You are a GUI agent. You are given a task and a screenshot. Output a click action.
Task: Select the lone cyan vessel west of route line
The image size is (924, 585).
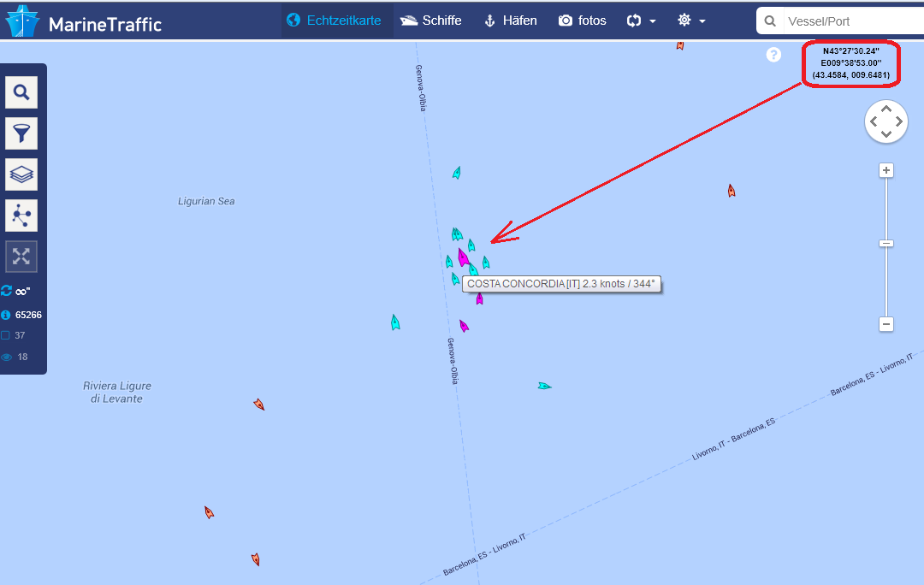click(x=394, y=322)
